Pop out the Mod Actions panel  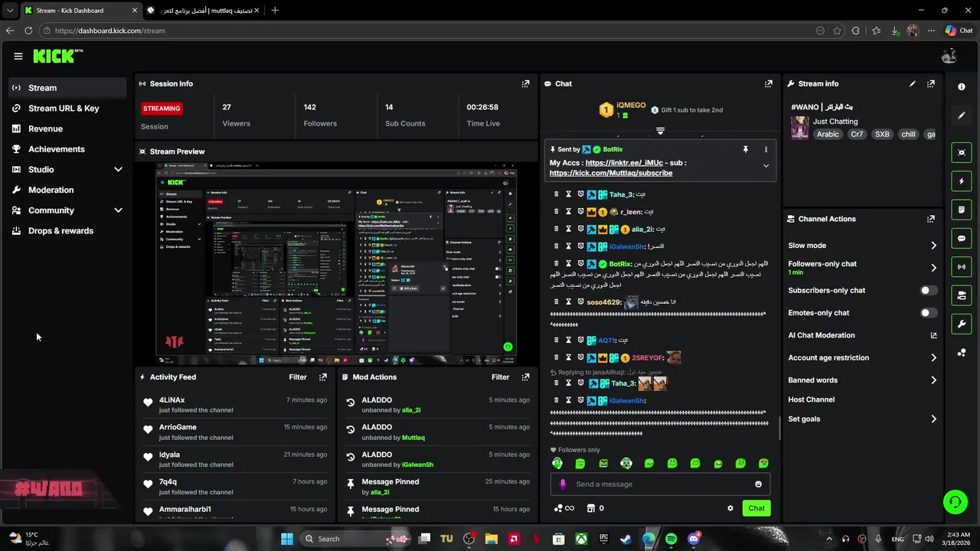525,377
